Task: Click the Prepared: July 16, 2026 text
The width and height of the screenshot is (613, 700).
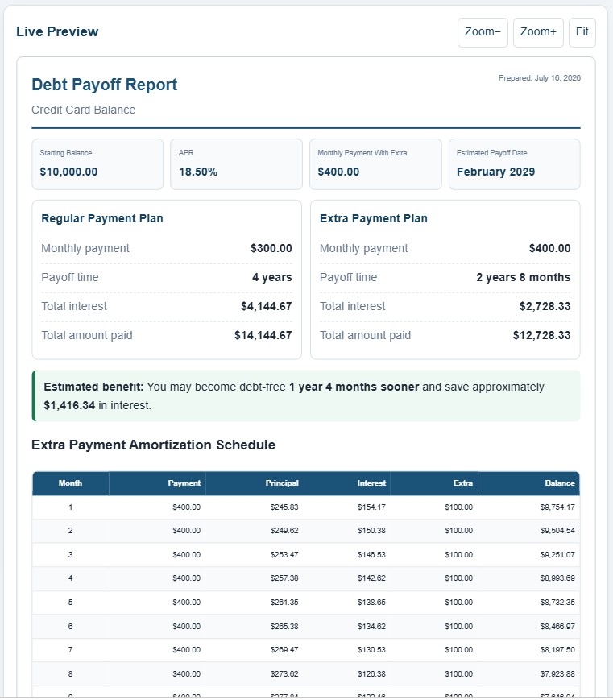Action: 540,77
